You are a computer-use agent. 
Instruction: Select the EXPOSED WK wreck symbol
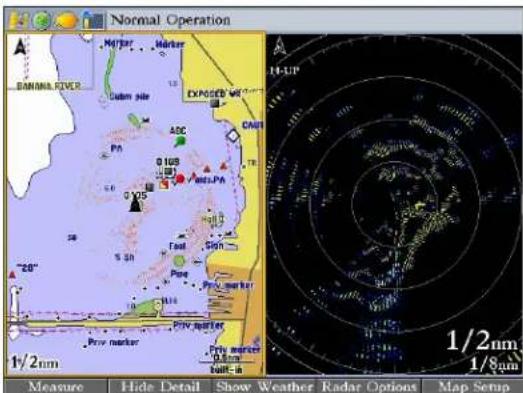click(216, 103)
